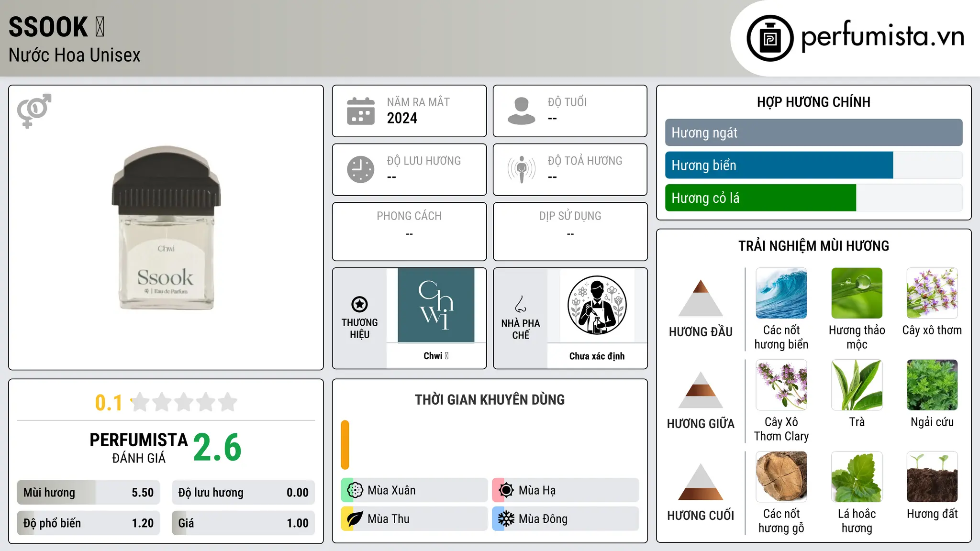Select the Hương đất soil image
980x551 pixels.
pyautogui.click(x=932, y=477)
